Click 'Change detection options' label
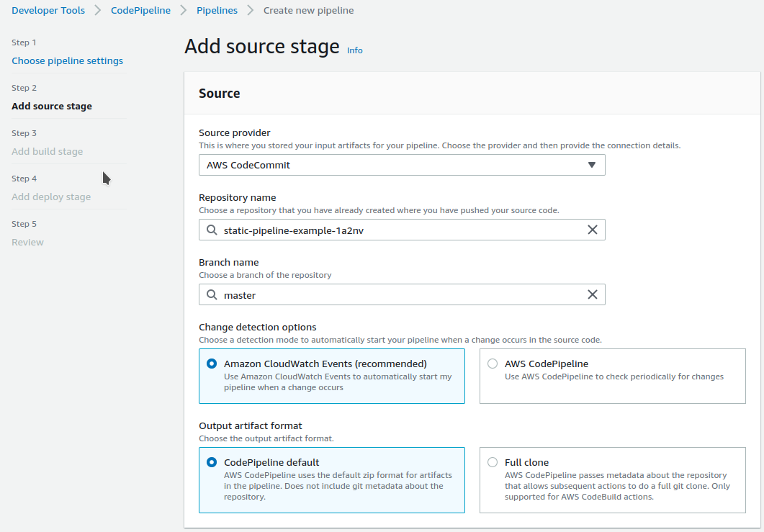The width and height of the screenshot is (764, 532). 257,327
